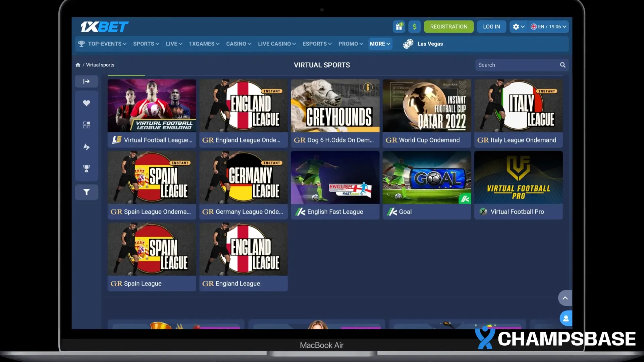
Task: Click the GR provider icon beside Spain League
Action: pyautogui.click(x=116, y=284)
